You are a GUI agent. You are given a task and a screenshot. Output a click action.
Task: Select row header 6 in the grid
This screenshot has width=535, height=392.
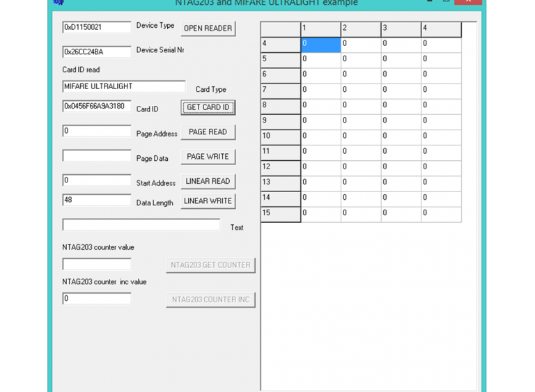tap(281, 75)
